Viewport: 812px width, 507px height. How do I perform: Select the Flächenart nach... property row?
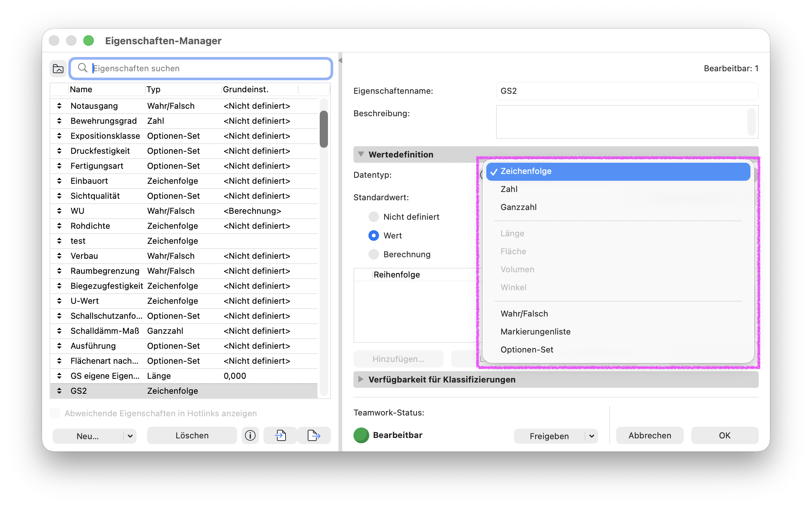click(184, 361)
